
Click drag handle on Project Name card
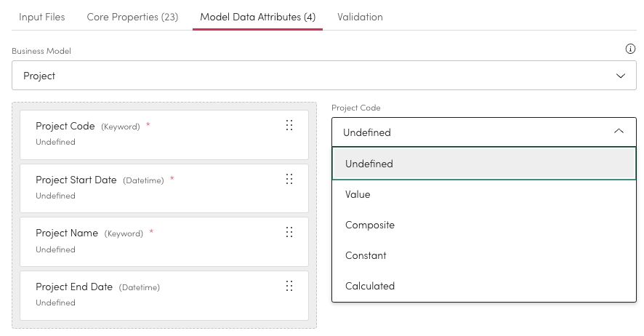click(x=289, y=233)
